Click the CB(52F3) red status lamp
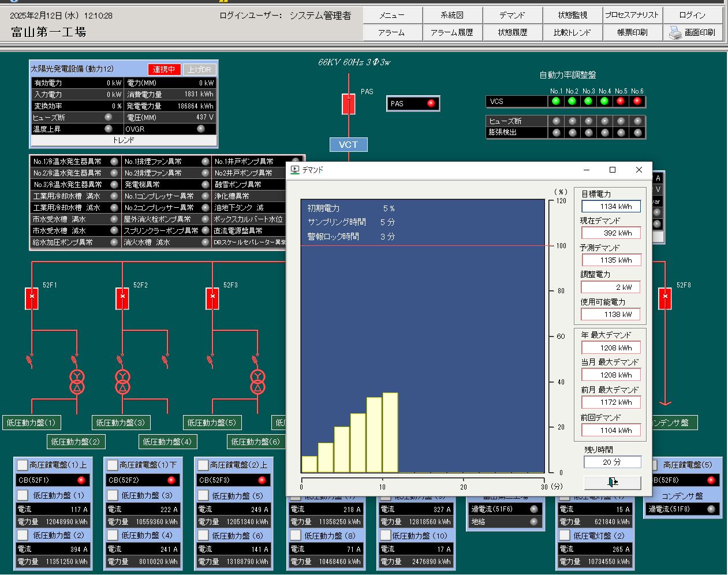 pyautogui.click(x=262, y=480)
